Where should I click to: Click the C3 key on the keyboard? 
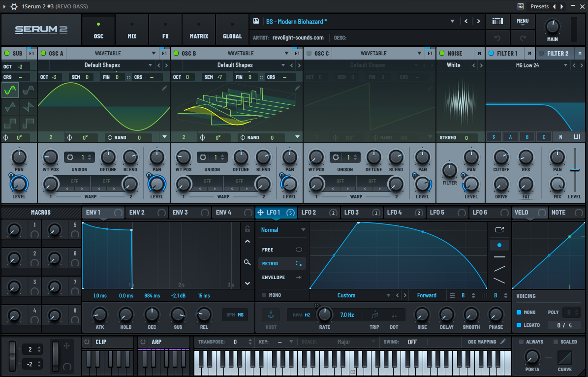click(x=352, y=362)
